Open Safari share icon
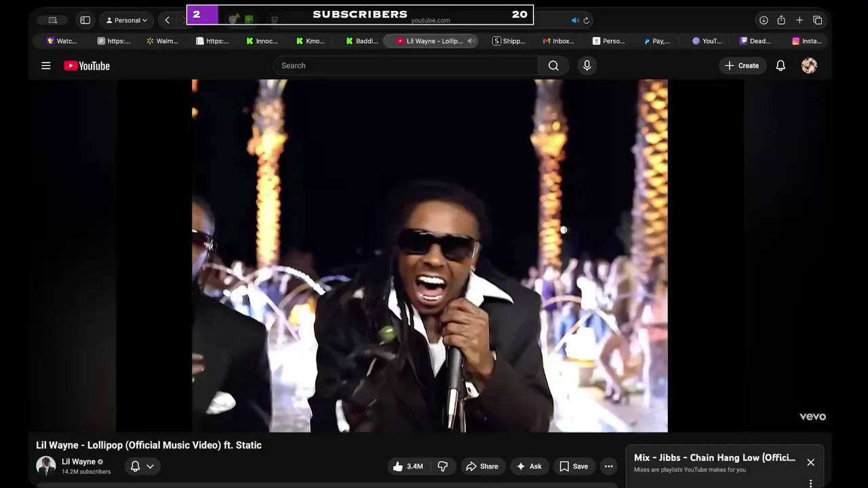868x488 pixels. click(x=781, y=20)
